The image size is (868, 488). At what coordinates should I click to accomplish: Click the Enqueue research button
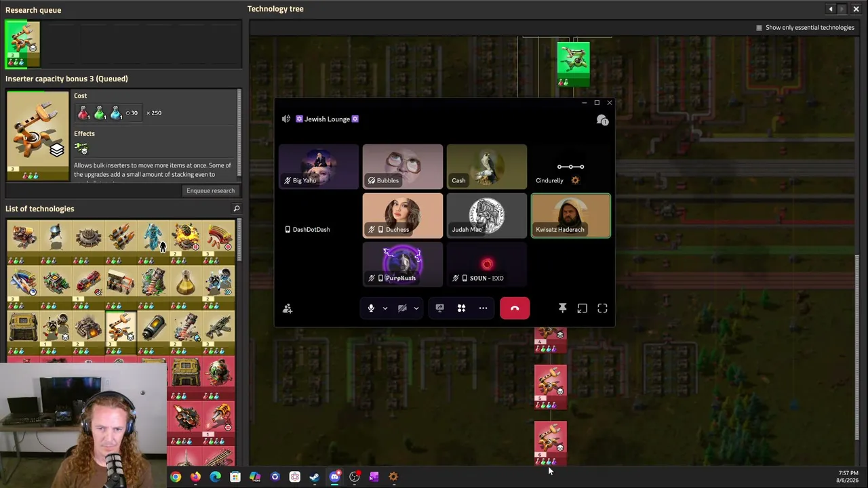[x=210, y=190]
